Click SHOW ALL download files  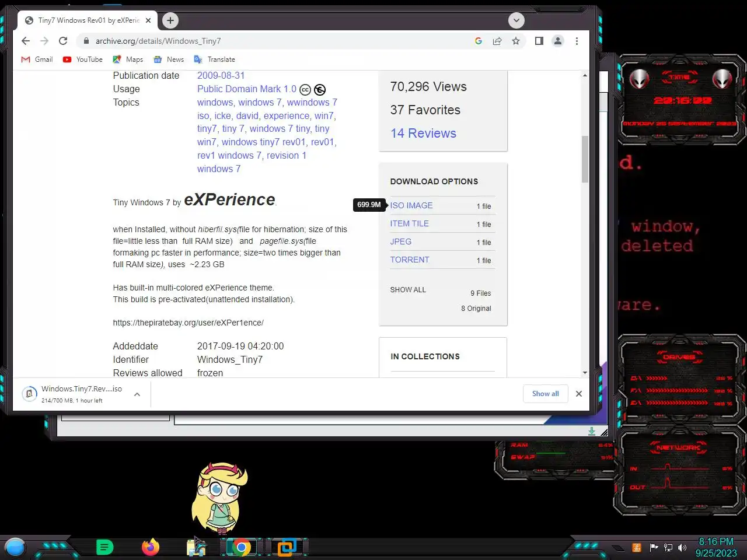tap(408, 290)
